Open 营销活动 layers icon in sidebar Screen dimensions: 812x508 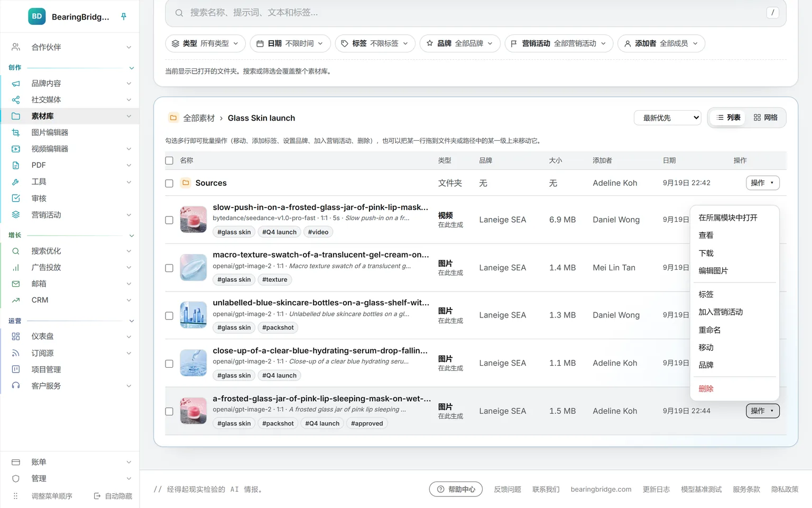[16, 215]
